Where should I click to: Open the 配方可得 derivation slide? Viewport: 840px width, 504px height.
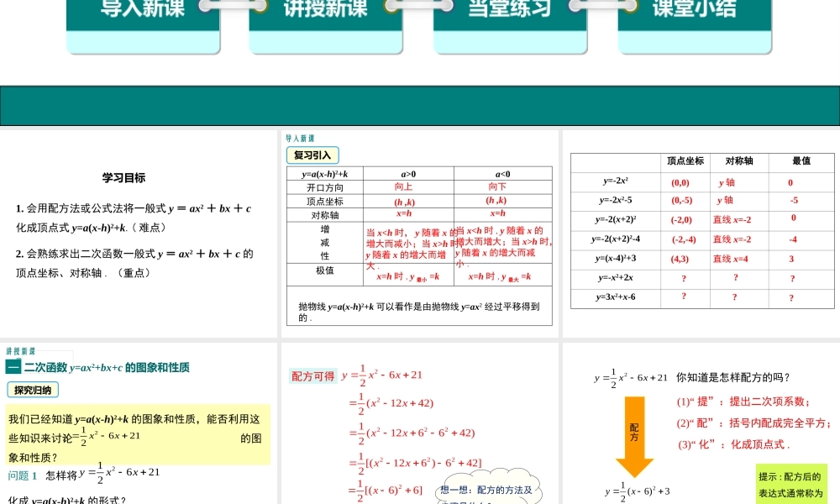tap(419, 423)
